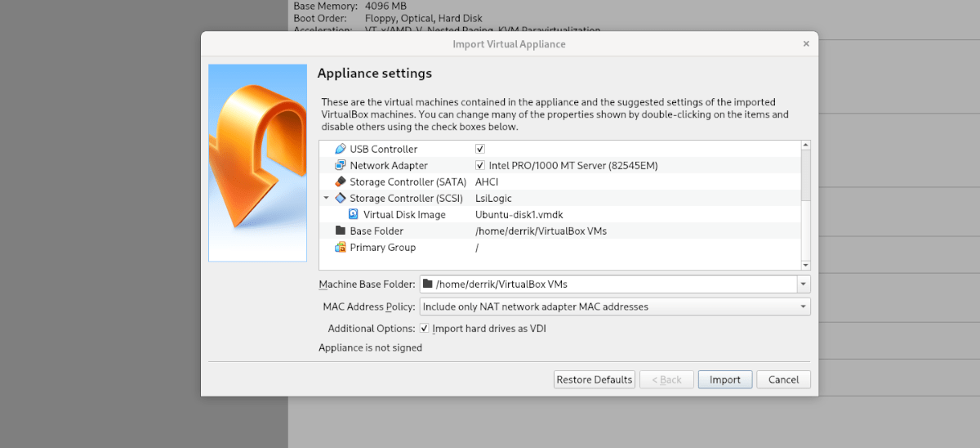Disable the Network Adapter checkbox
The height and width of the screenshot is (448, 980).
480,166
